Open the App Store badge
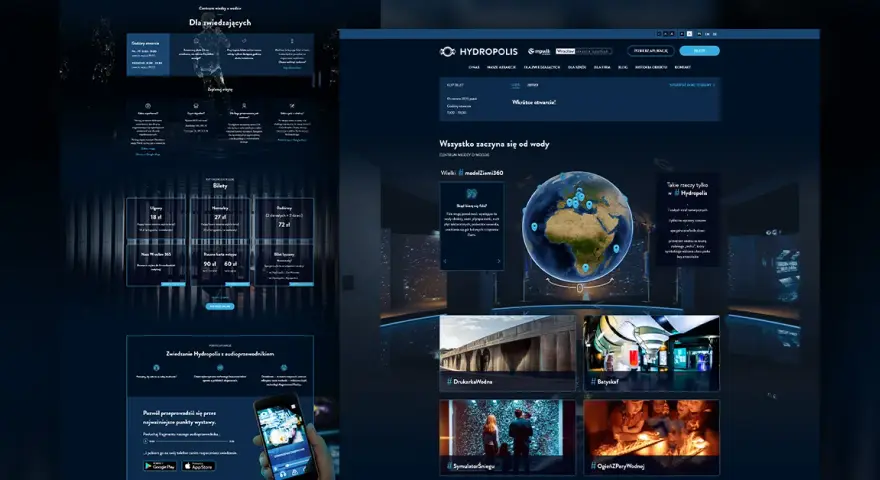880x480 pixels. (x=199, y=466)
